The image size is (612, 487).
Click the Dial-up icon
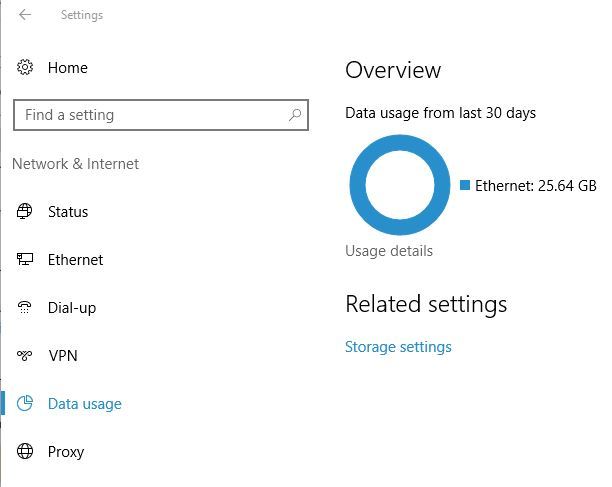25,308
